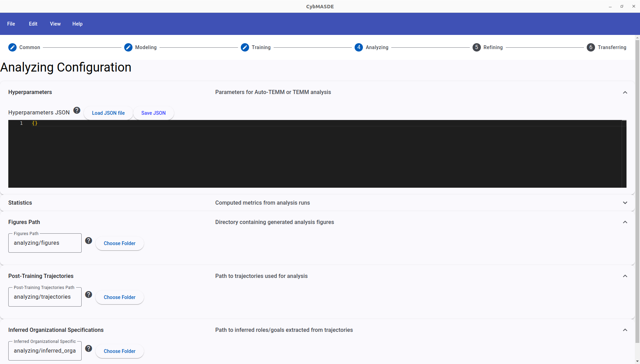
Task: Collapse the Post-Training Trajectories section
Action: click(625, 276)
